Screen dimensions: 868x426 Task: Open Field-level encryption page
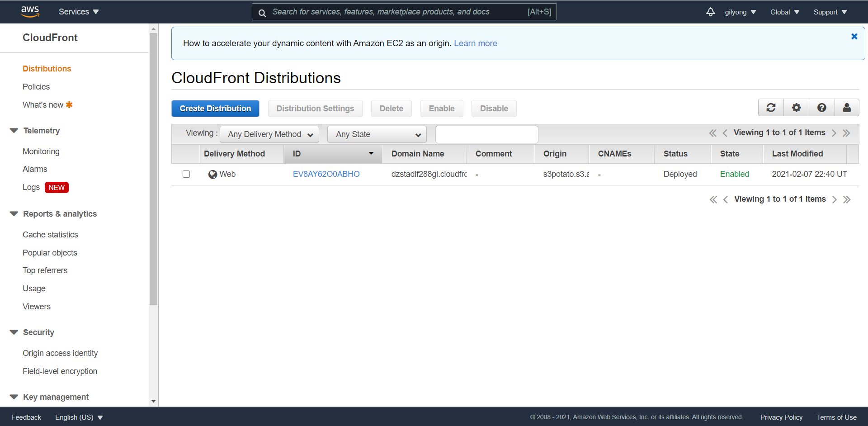(x=60, y=371)
